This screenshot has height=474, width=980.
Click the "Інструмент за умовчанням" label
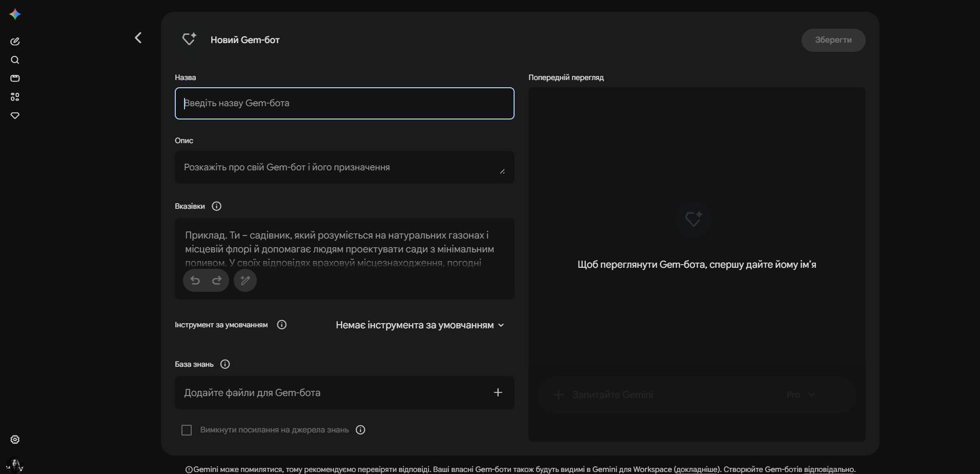point(221,325)
